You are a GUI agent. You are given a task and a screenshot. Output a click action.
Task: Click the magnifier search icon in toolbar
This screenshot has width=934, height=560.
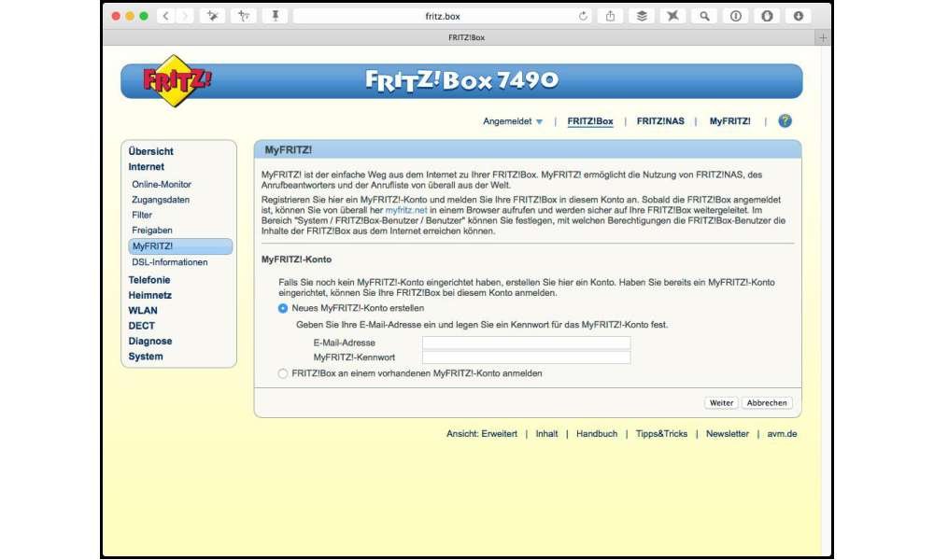(704, 16)
